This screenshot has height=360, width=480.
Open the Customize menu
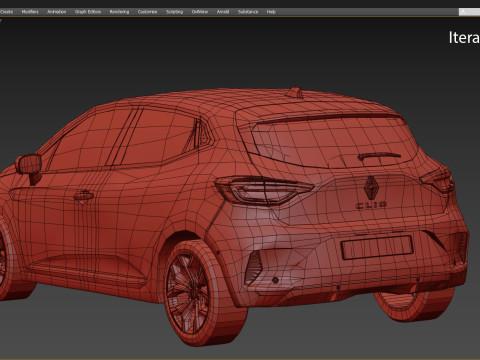[x=147, y=12]
